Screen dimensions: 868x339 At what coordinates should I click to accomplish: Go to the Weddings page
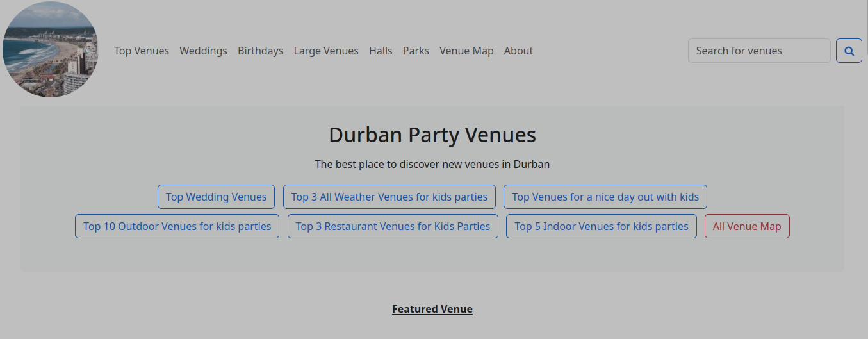(203, 51)
